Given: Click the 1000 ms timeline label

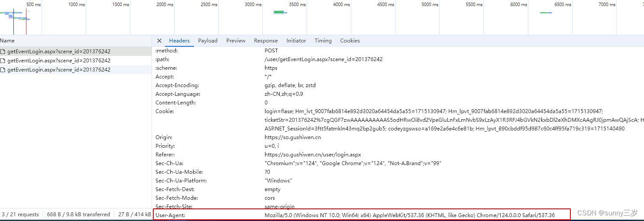Looking at the screenshot, I should point(77,4).
